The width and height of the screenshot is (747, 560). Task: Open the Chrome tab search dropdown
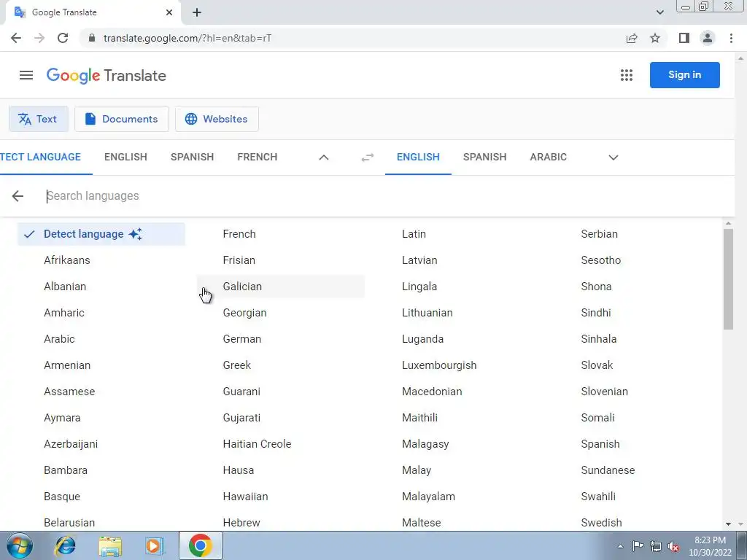[x=659, y=12]
